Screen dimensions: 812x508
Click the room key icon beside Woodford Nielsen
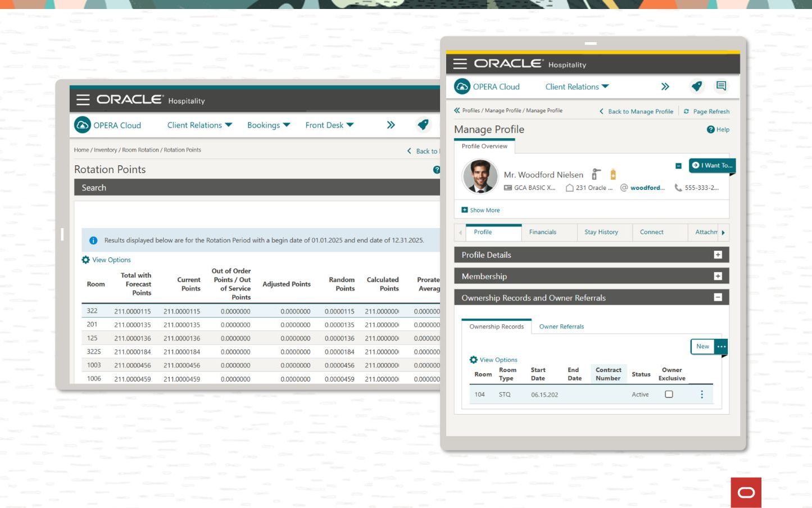click(x=596, y=174)
